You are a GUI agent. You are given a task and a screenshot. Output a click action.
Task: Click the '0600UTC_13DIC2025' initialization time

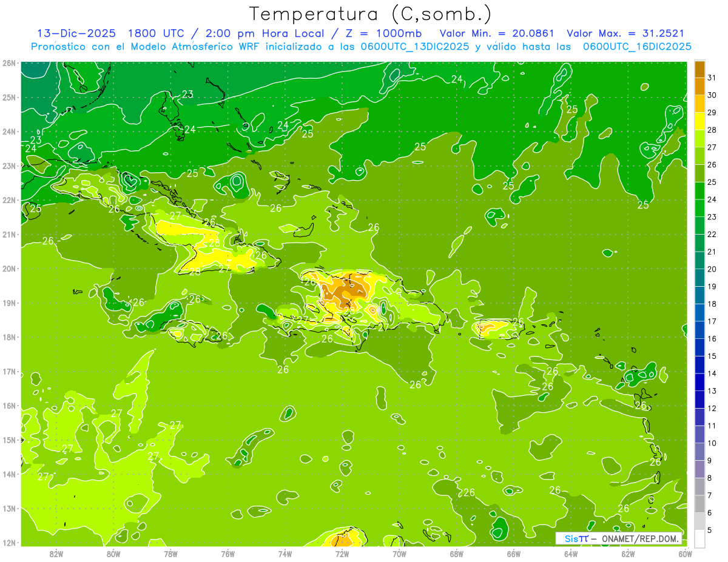[415, 47]
